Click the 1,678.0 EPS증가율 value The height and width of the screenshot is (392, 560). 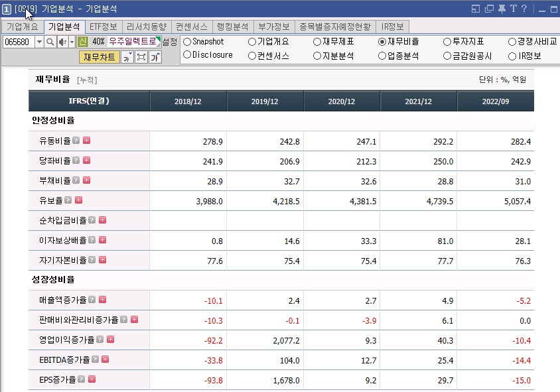286,381
